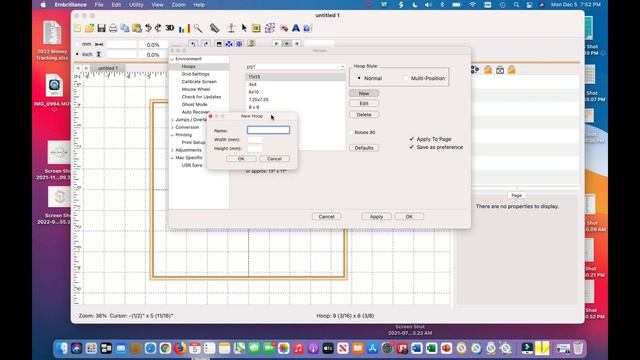Select Grid Settings in preferences tree

(x=196, y=74)
